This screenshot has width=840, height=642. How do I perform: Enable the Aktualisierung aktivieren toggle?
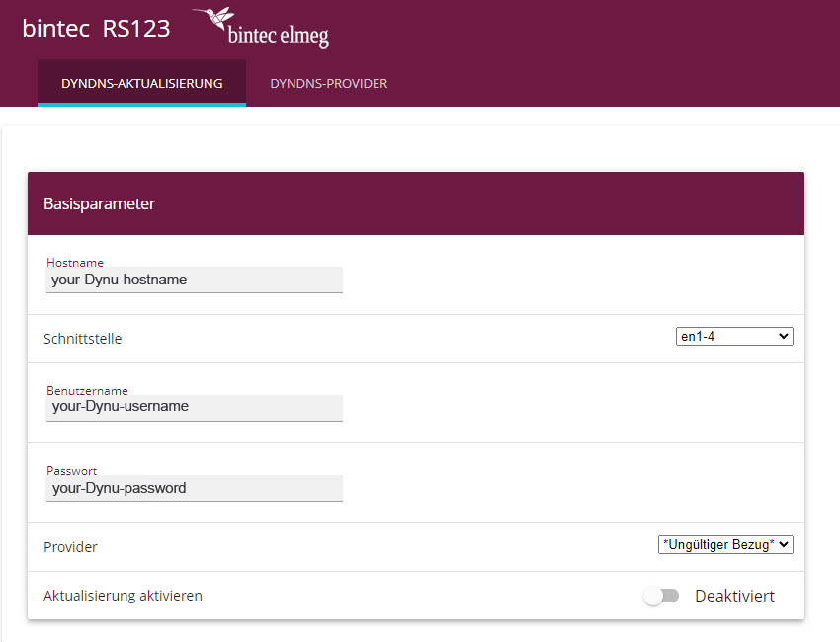661,596
